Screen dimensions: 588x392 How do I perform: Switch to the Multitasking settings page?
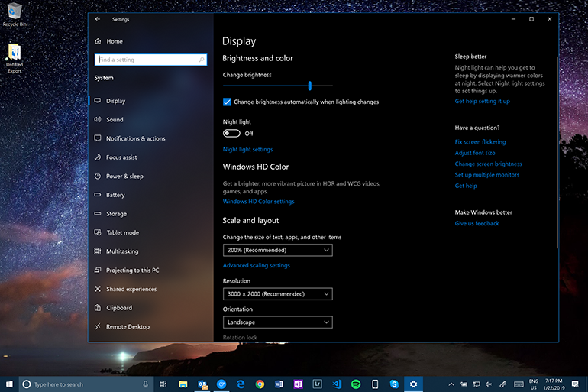click(x=122, y=251)
